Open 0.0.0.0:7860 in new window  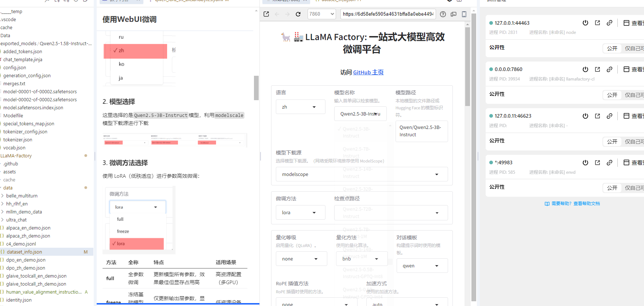click(598, 69)
